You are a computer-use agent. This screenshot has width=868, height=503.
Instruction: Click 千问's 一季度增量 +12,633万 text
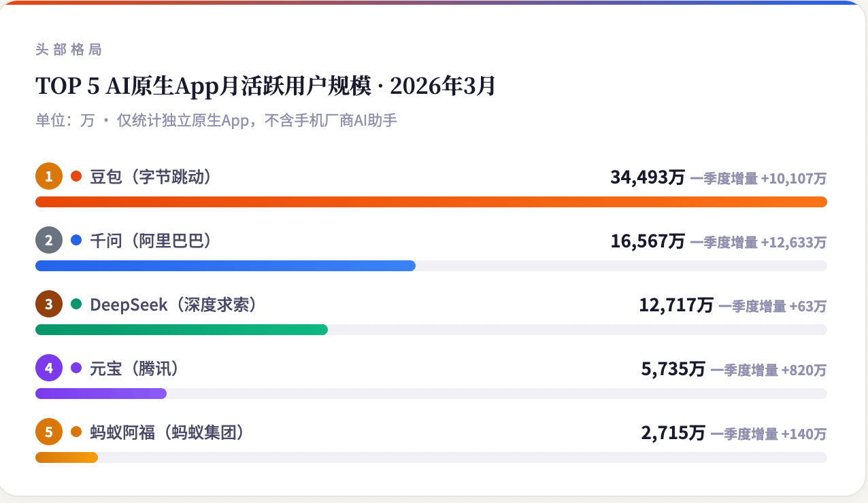pyautogui.click(x=758, y=242)
